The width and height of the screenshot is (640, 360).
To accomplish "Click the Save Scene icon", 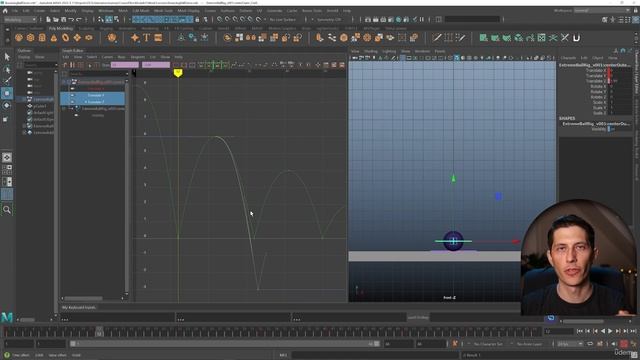I will [64, 19].
